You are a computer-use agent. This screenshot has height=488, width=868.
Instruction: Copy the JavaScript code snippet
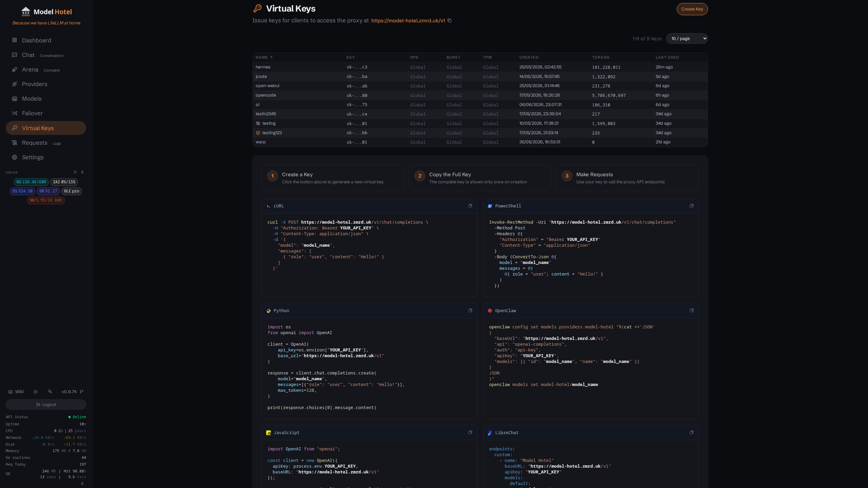pyautogui.click(x=470, y=433)
